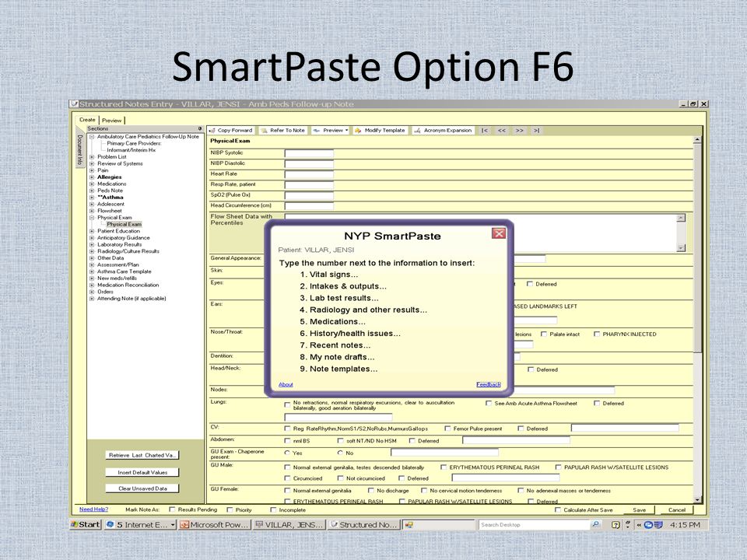Check the Palate intact checkbox
The height and width of the screenshot is (560, 747).
(x=544, y=334)
